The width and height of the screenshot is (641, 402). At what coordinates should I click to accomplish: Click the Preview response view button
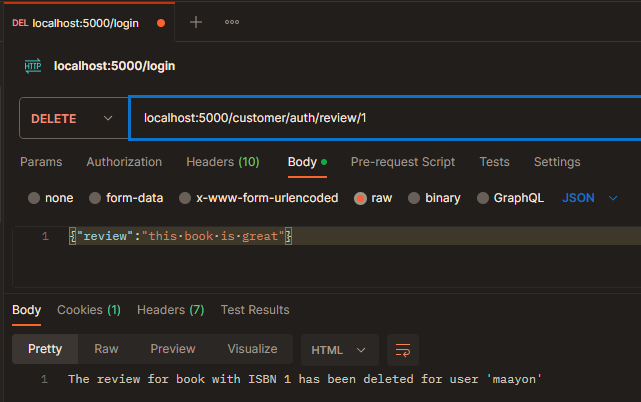173,349
